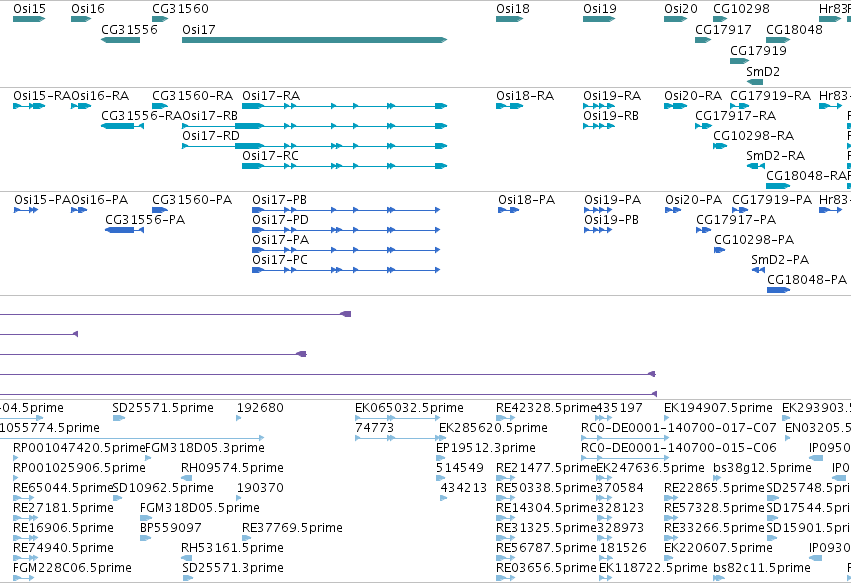851x583 pixels.
Task: Select the CG10298 gene label
Action: click(x=741, y=9)
